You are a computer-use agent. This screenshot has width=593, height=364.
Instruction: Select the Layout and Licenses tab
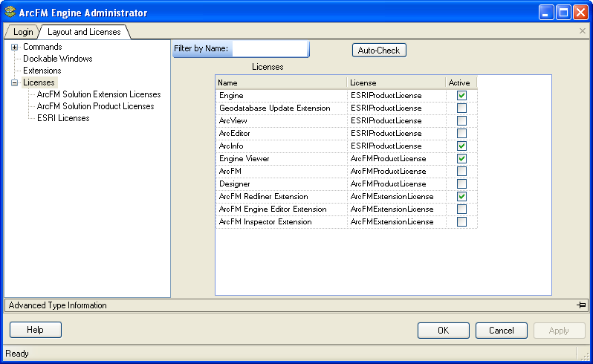(84, 32)
